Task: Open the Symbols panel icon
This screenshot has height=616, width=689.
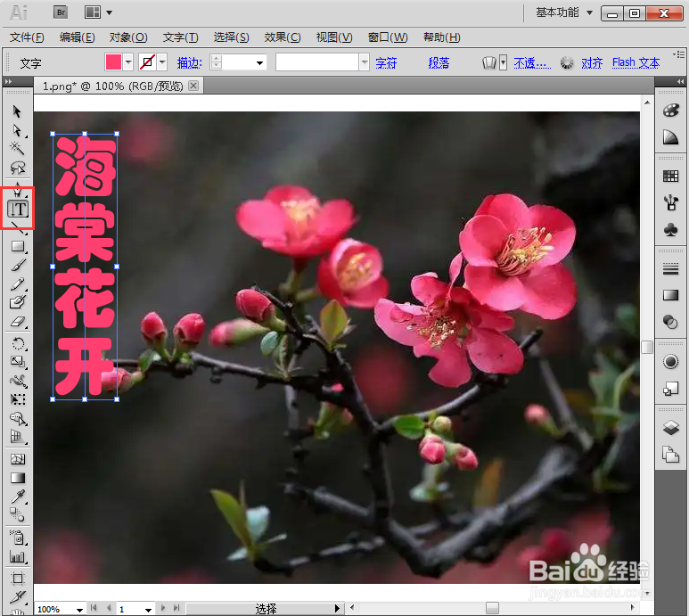Action: pyautogui.click(x=670, y=229)
